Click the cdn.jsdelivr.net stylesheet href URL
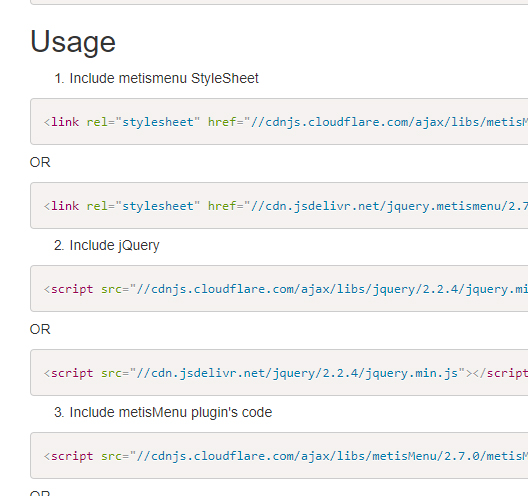 coord(386,206)
